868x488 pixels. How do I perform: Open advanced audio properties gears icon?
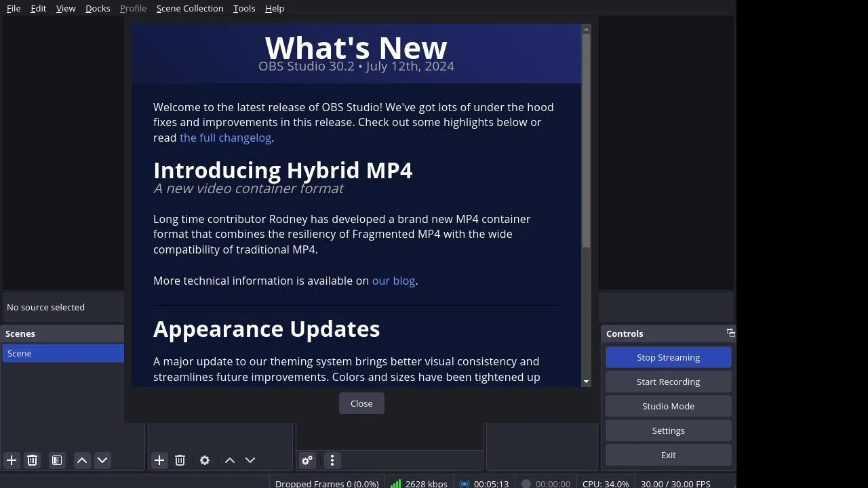click(x=307, y=460)
